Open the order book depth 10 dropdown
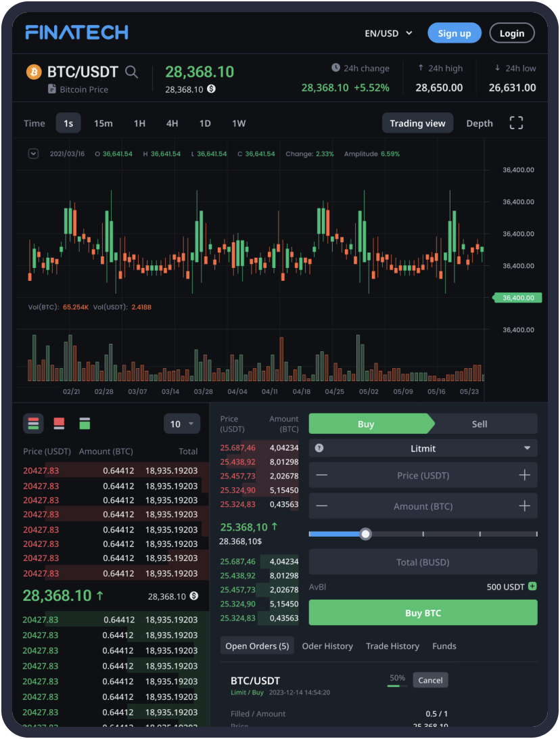This screenshot has width=560, height=739. pyautogui.click(x=182, y=424)
